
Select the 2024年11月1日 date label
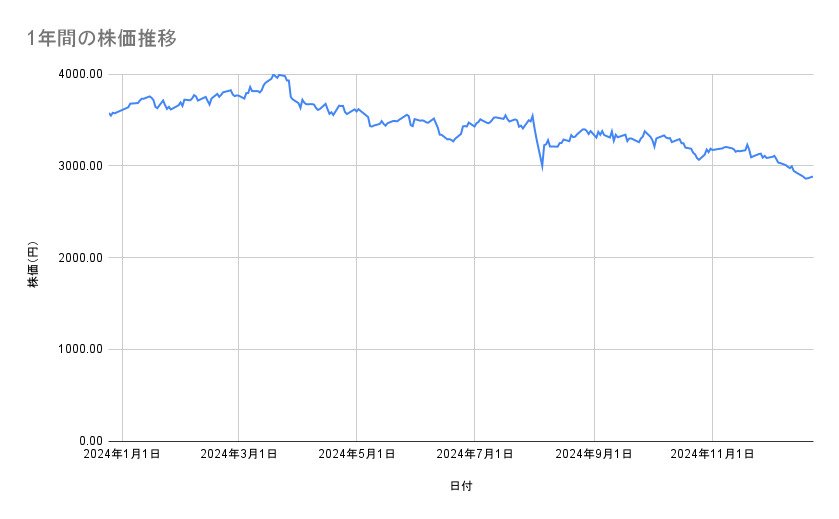712,454
